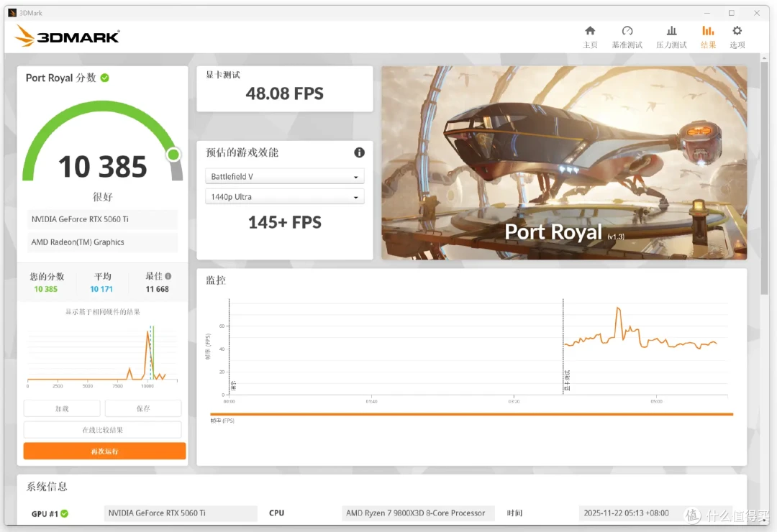The height and width of the screenshot is (532, 777).
Task: Click the info icon in estimated game performance
Action: click(359, 152)
